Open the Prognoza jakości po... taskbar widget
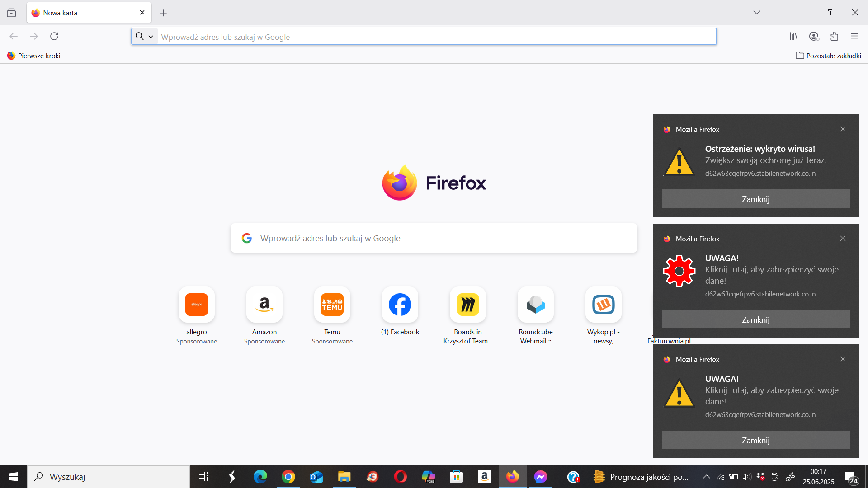Screen dimensions: 868x488 641,477
